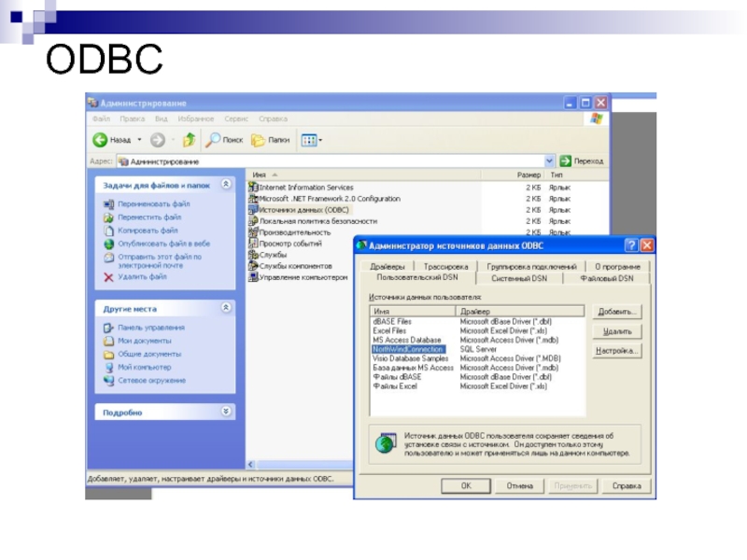Collapse the Другие места panel
Viewport: 747px width, 560px height.
tap(226, 308)
